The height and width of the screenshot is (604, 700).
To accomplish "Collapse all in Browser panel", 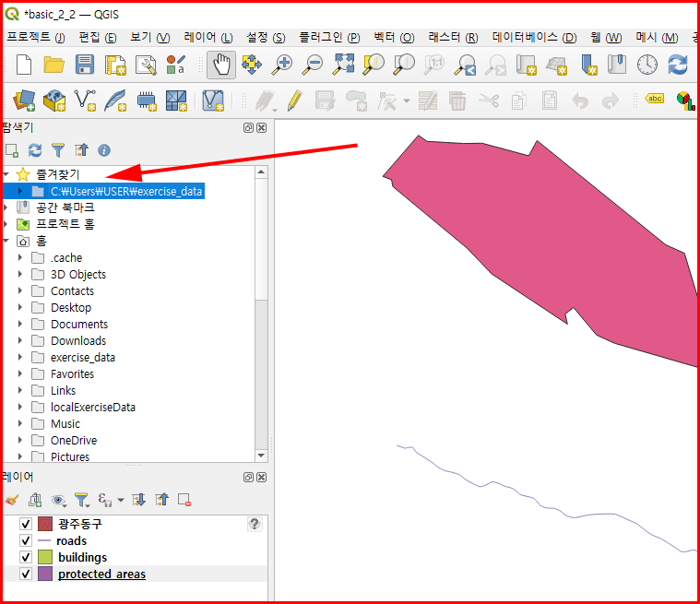I will click(x=81, y=150).
